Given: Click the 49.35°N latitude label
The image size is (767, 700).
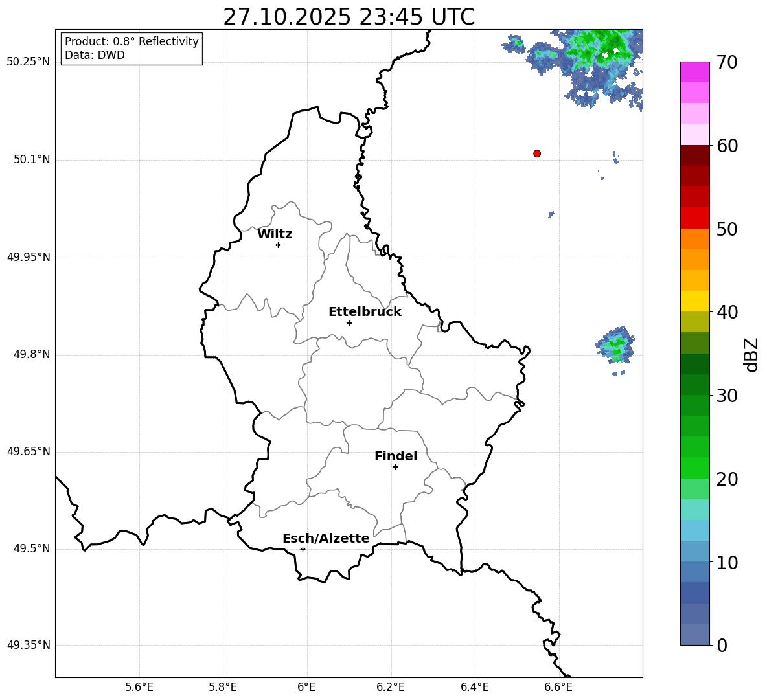Looking at the screenshot, I should click(x=29, y=645).
